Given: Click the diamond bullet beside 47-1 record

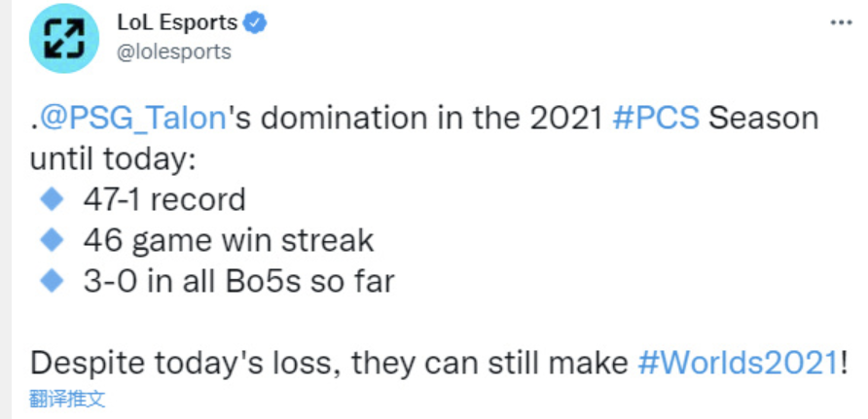Looking at the screenshot, I should coord(50,199).
